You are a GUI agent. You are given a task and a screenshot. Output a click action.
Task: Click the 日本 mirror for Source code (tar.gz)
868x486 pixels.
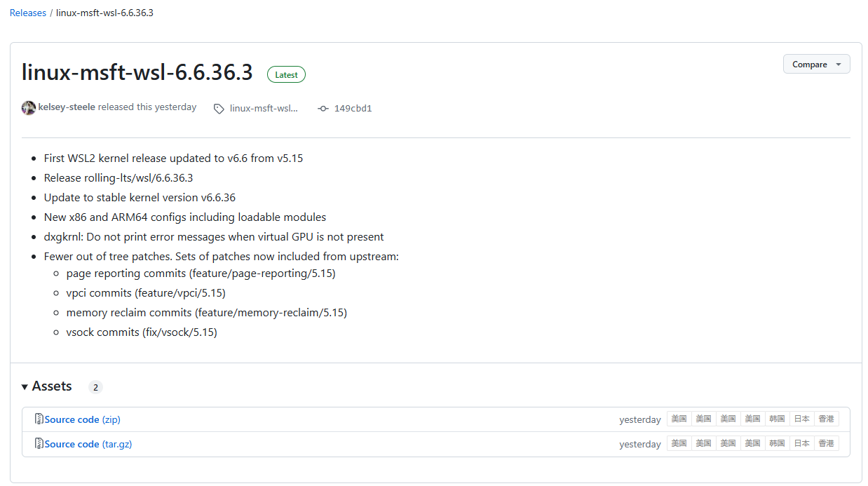point(801,443)
